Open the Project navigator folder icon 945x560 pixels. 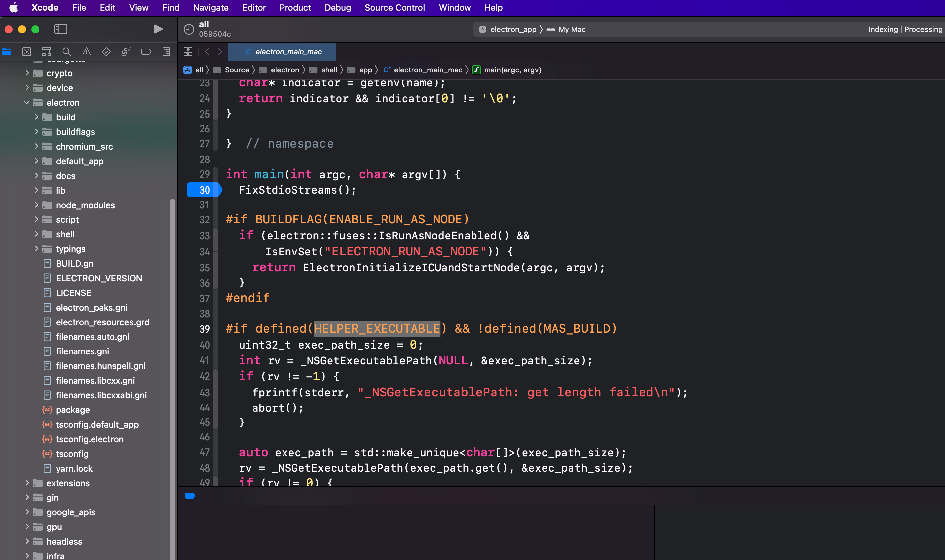coord(7,52)
